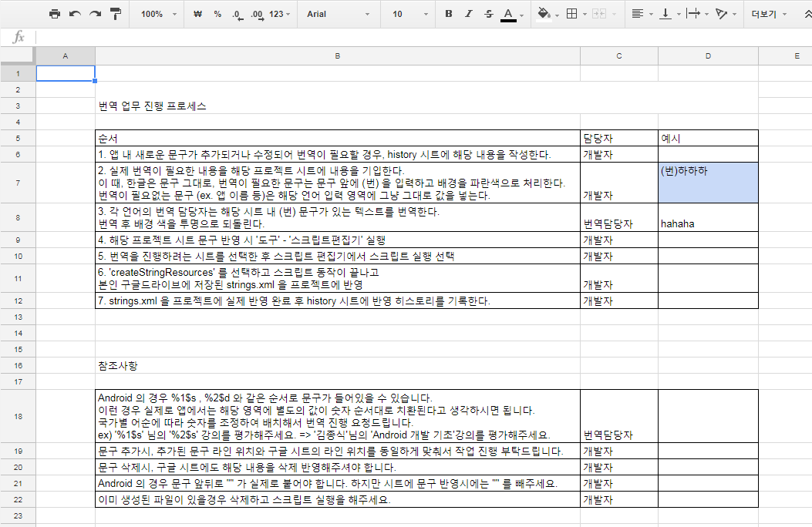Image resolution: width=812 pixels, height=527 pixels.
Task: Click the '개발자' cell in row 12
Action: 619,300
